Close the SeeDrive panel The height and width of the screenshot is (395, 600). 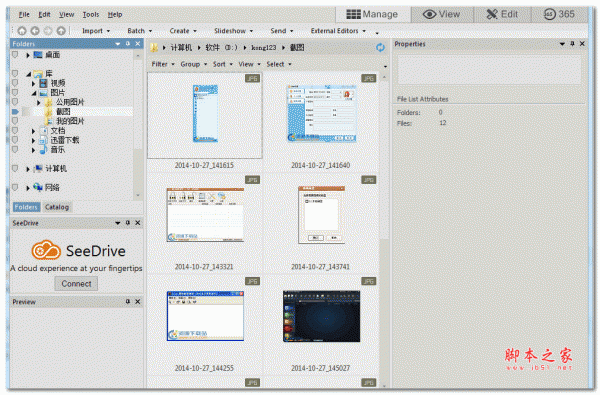click(x=138, y=223)
